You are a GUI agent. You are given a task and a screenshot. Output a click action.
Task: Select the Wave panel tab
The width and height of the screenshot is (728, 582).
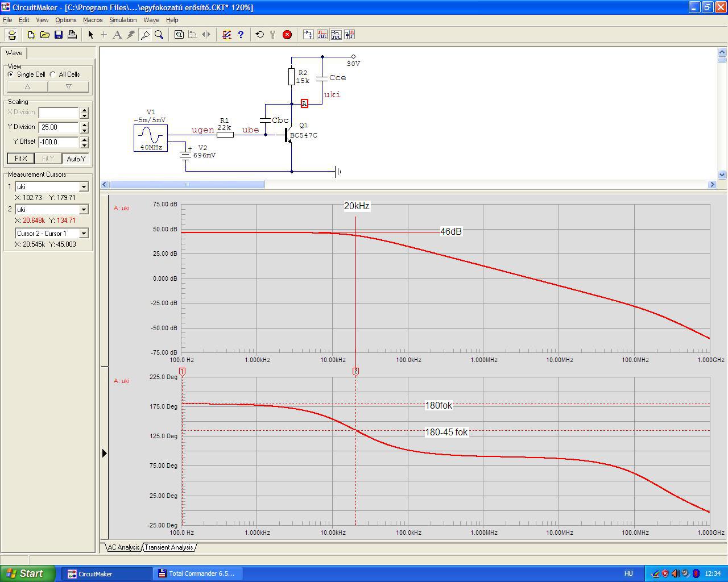point(14,53)
